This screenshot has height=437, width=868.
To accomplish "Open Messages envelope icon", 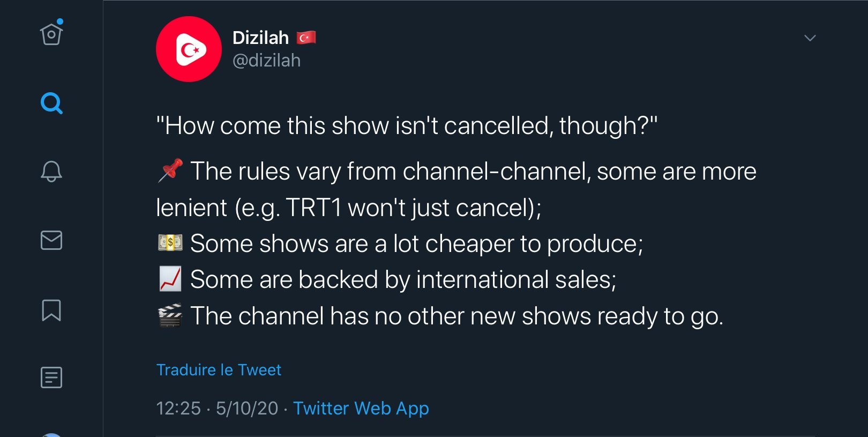I will pyautogui.click(x=51, y=240).
